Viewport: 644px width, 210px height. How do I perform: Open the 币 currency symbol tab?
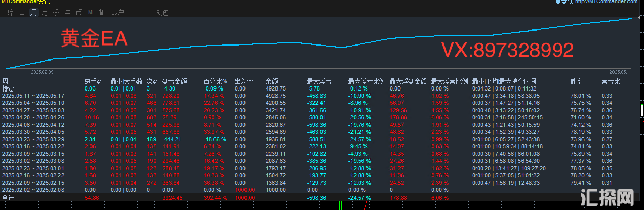click(x=79, y=12)
